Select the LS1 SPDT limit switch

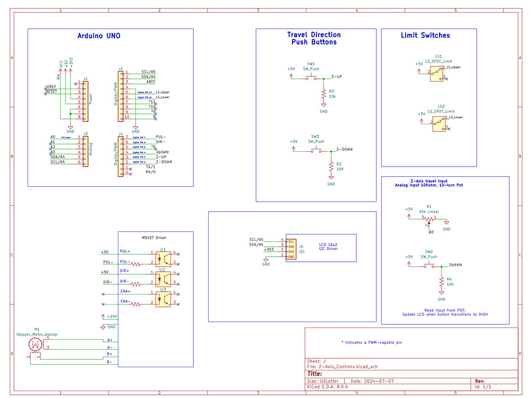pyautogui.click(x=437, y=74)
